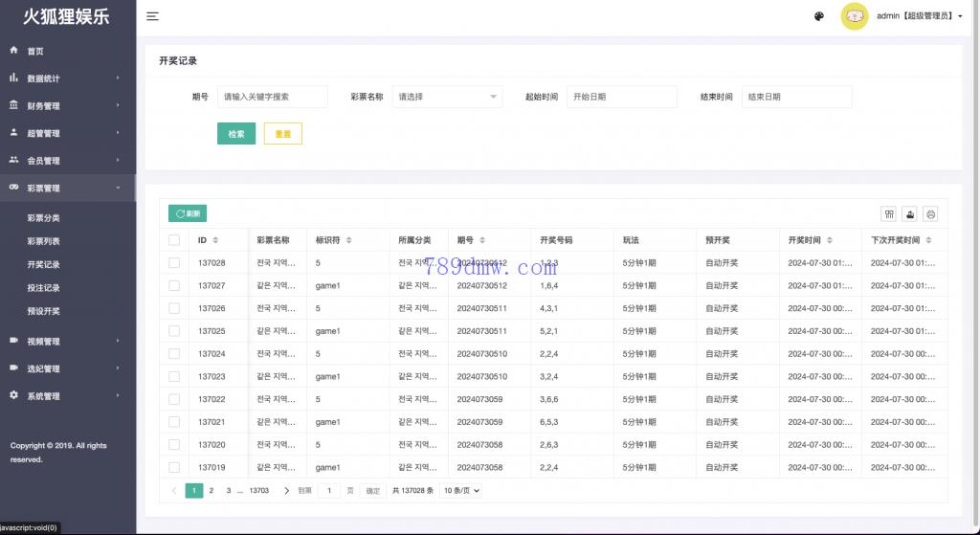
Task: Expand the 财务管理 sidebar menu
Action: (x=67, y=105)
